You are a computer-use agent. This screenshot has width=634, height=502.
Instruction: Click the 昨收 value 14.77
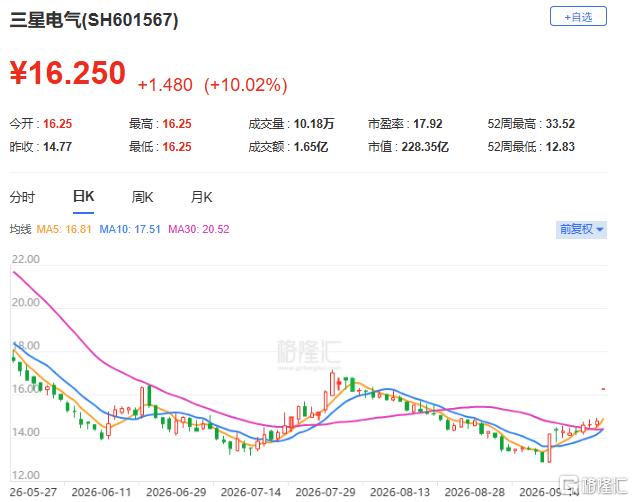pyautogui.click(x=57, y=146)
